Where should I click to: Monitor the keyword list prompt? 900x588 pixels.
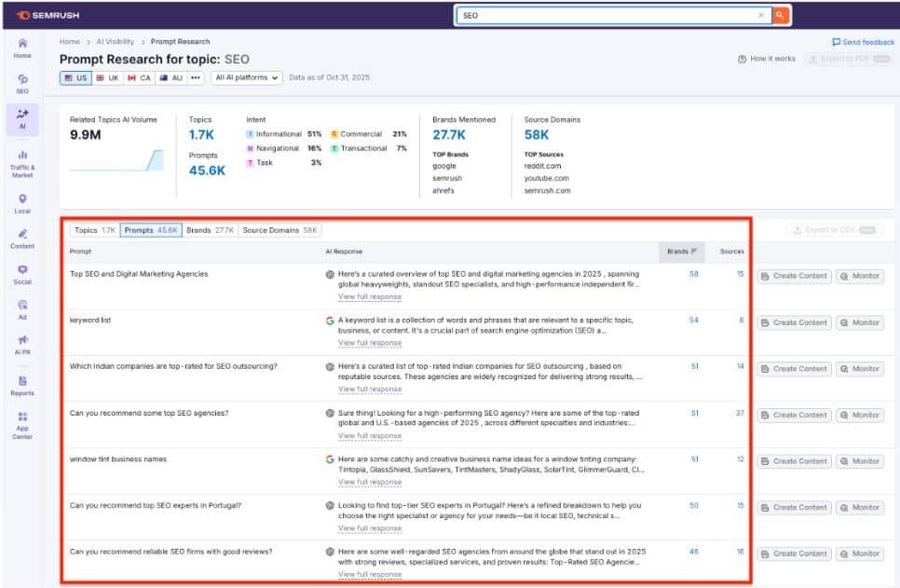pyautogui.click(x=860, y=322)
